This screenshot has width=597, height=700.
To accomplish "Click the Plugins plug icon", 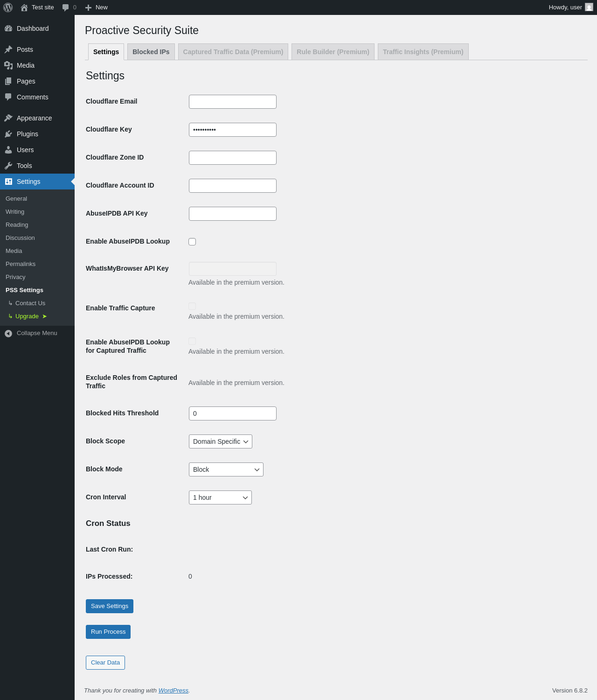I will point(8,134).
